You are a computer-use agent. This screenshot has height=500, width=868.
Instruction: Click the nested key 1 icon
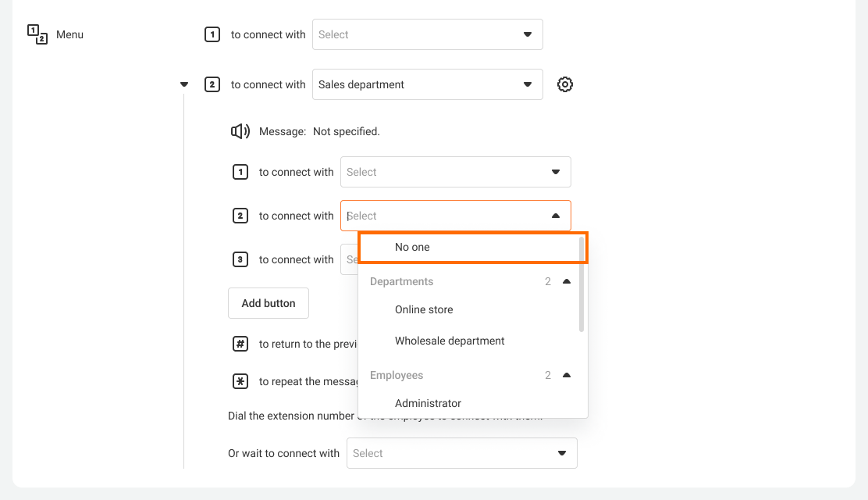tap(240, 172)
